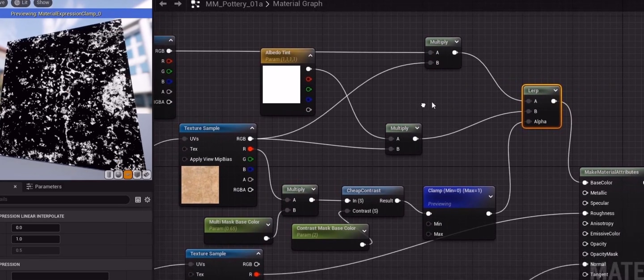644x280 pixels.
Task: Click the Multi Mask Base Color output pin
Action: point(267,238)
